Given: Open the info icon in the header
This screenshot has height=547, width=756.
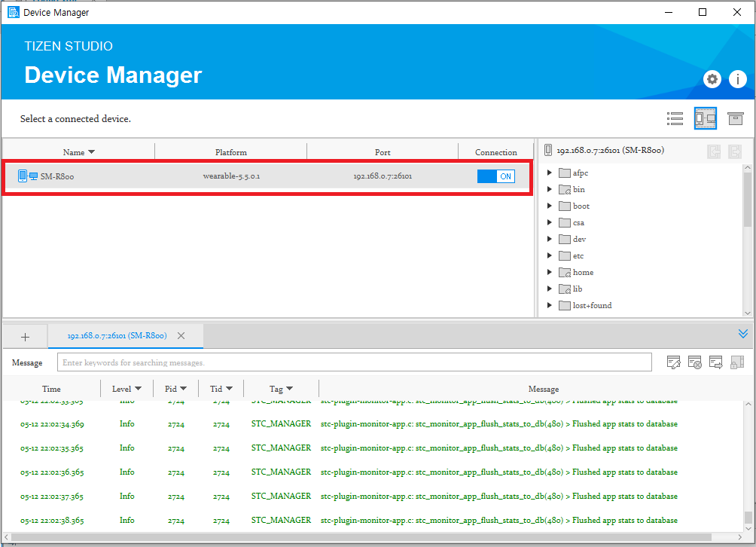Looking at the screenshot, I should tap(738, 79).
